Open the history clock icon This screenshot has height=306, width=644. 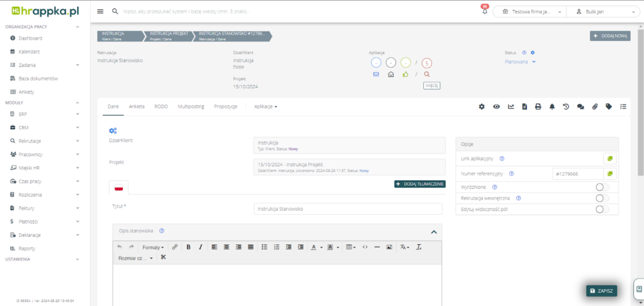coord(566,107)
